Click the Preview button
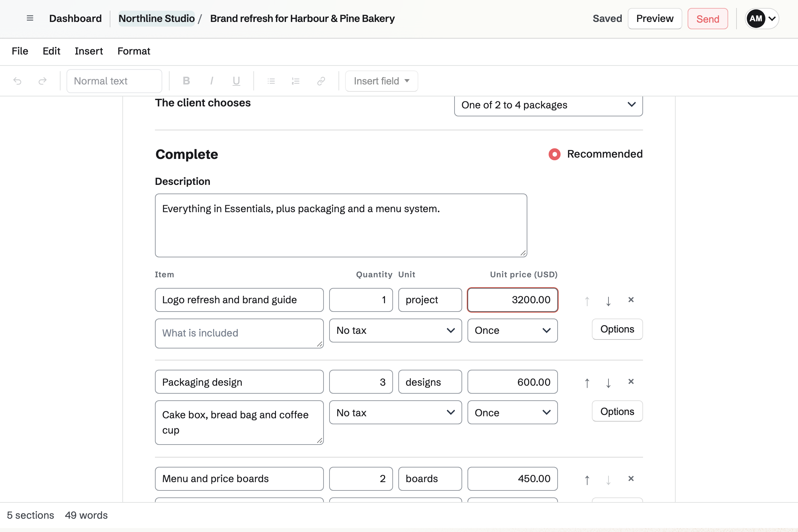The height and width of the screenshot is (532, 798). [654, 19]
